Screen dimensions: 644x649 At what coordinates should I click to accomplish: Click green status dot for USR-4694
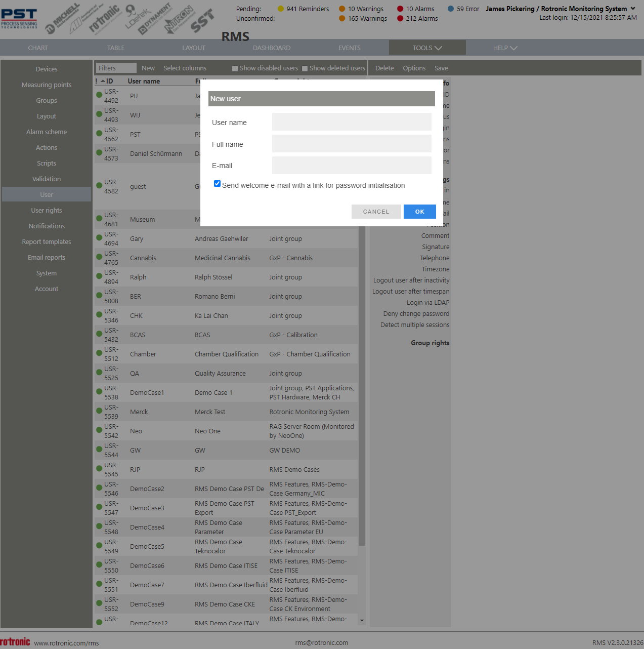tap(99, 237)
